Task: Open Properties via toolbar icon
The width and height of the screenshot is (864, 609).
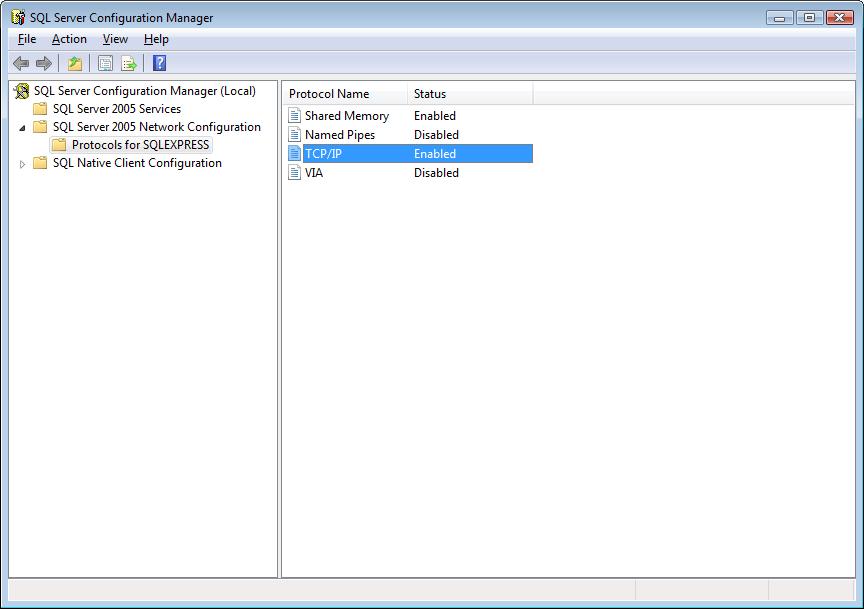Action: coord(105,63)
